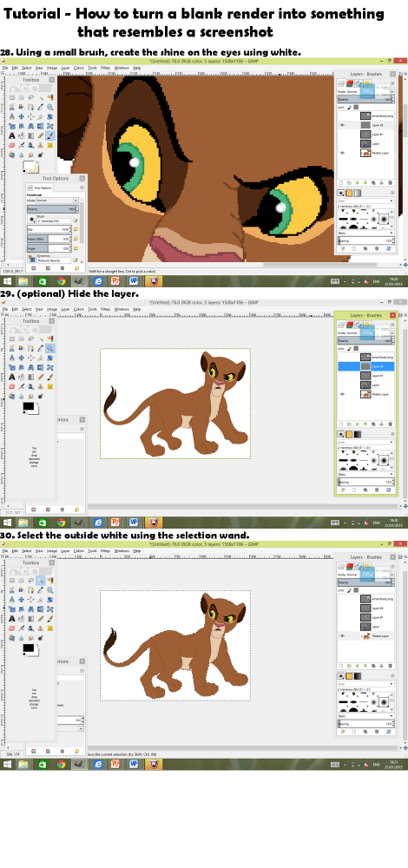Select the Smudge tool in step 30 toolbox

(x=31, y=638)
